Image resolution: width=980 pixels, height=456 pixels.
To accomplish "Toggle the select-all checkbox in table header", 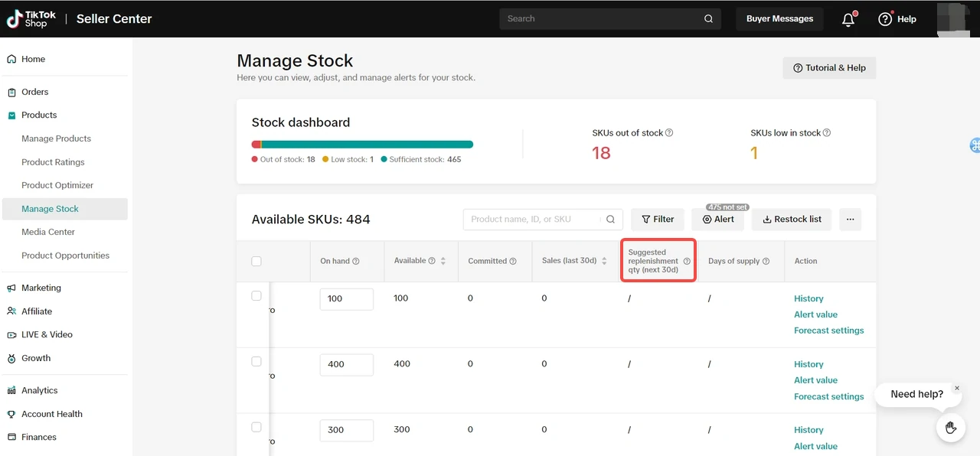I will coord(256,262).
